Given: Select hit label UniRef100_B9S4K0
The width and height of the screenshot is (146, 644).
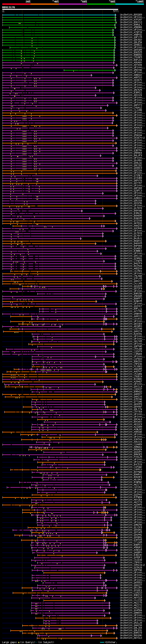Looking at the screenshot, I should point(131,422).
